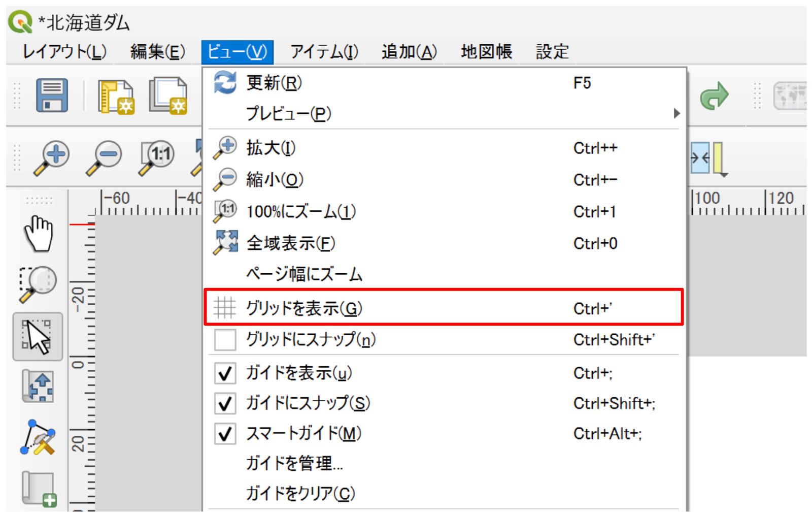
Task: Open the 追加 menu
Action: [x=409, y=52]
